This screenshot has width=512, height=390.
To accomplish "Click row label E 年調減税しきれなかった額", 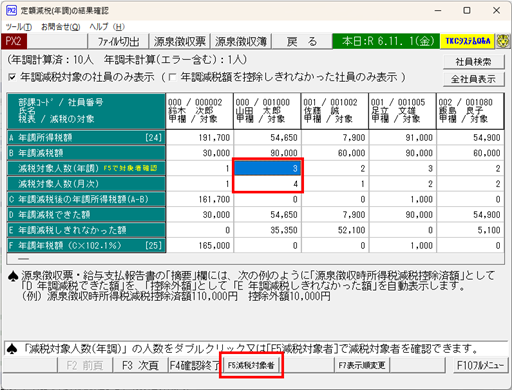I will 86,230.
